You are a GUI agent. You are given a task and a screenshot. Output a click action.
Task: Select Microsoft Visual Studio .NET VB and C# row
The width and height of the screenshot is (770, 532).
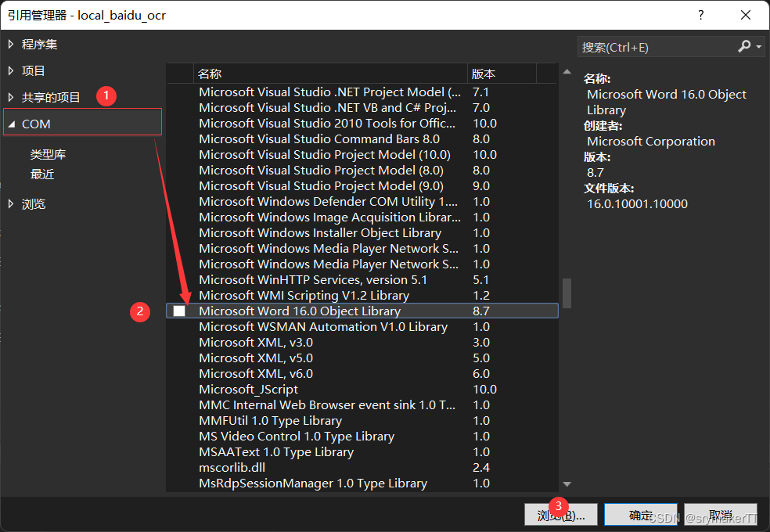pyautogui.click(x=362, y=108)
